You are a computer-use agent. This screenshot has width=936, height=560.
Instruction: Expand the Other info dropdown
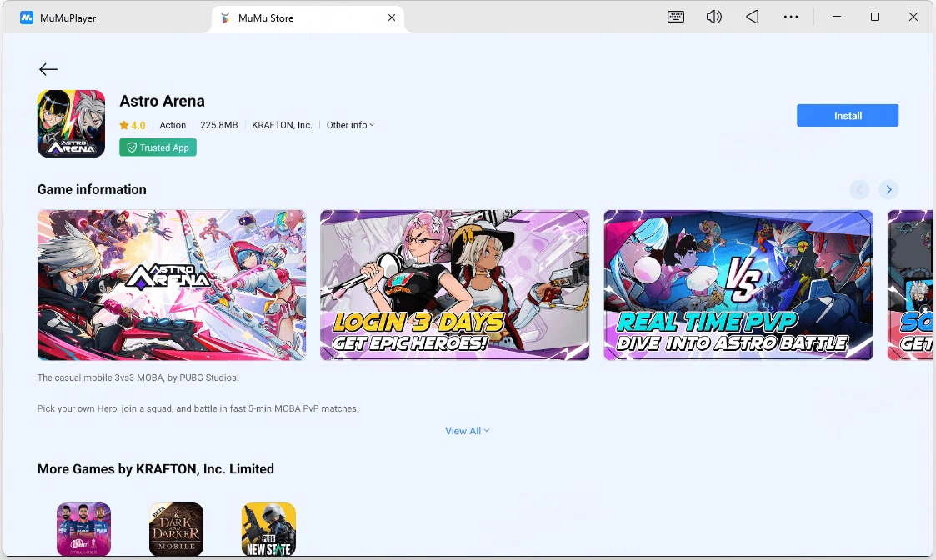(x=350, y=125)
